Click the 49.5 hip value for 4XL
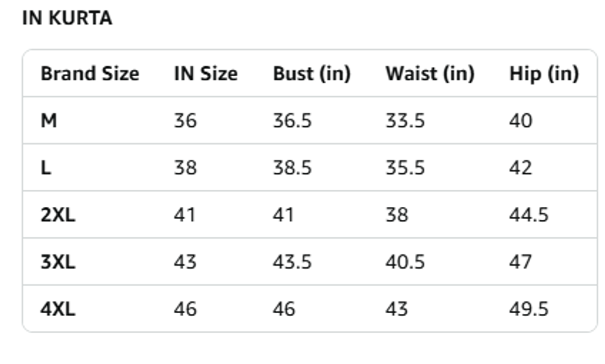Screen dimensions: 605x364 [529, 309]
